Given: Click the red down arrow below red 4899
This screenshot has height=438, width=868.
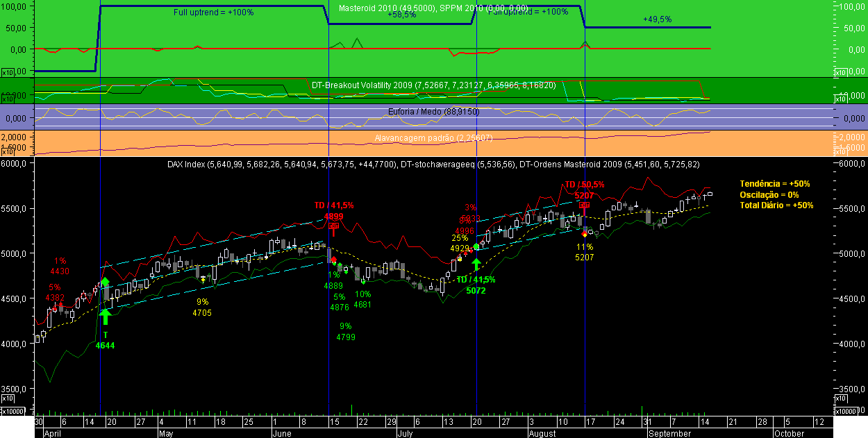Looking at the screenshot, I should click(334, 230).
